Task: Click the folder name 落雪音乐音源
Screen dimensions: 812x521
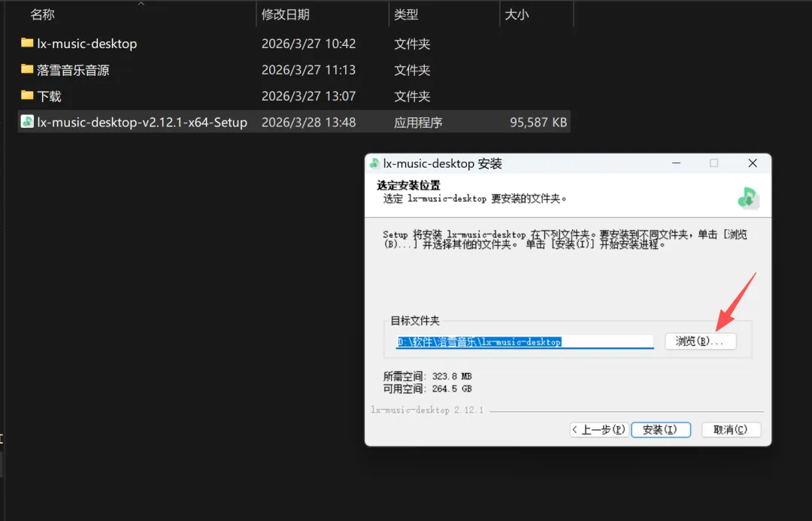Action: (73, 70)
